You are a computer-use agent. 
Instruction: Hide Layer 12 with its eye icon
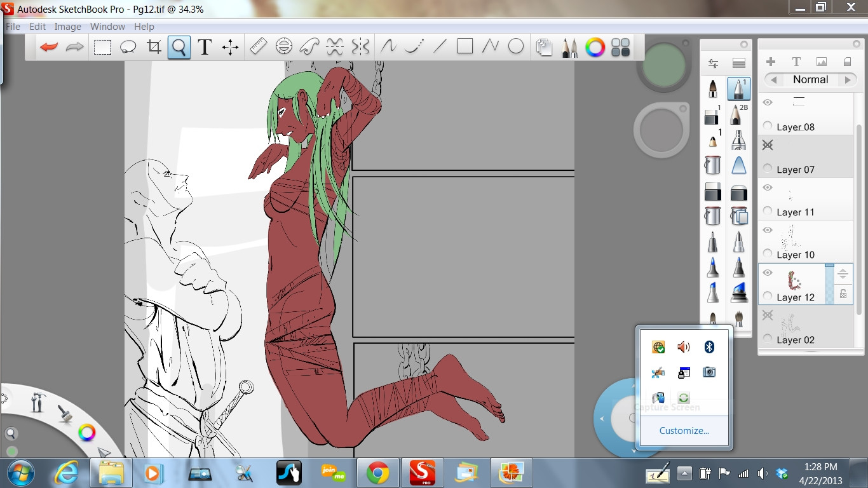768,273
